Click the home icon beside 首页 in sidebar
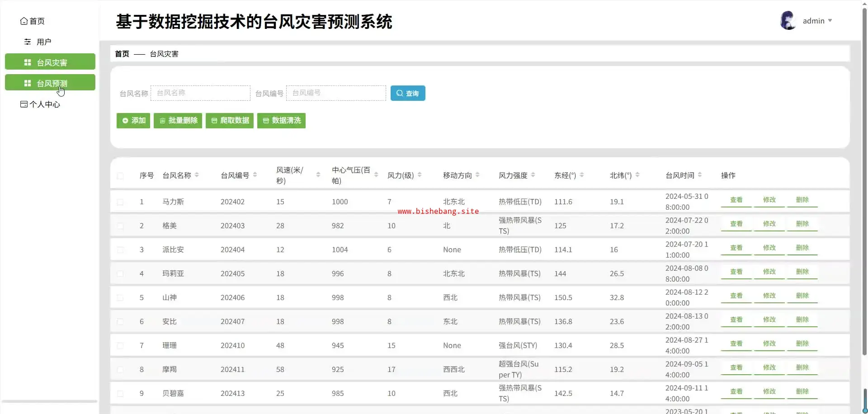 [x=24, y=21]
